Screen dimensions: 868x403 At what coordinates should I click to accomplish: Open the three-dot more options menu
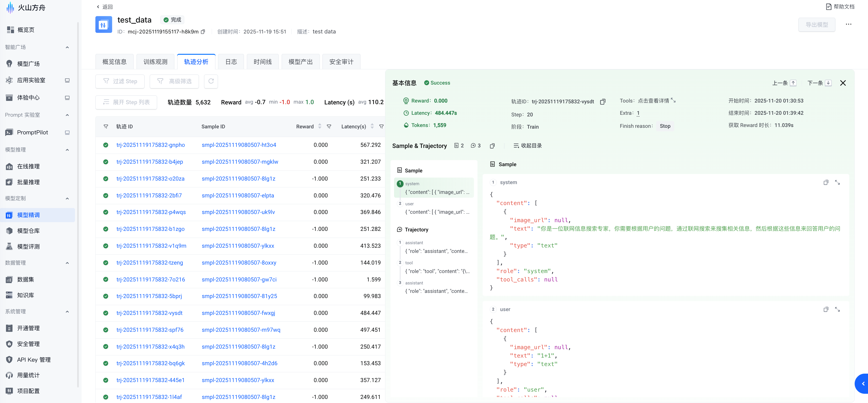pos(848,24)
